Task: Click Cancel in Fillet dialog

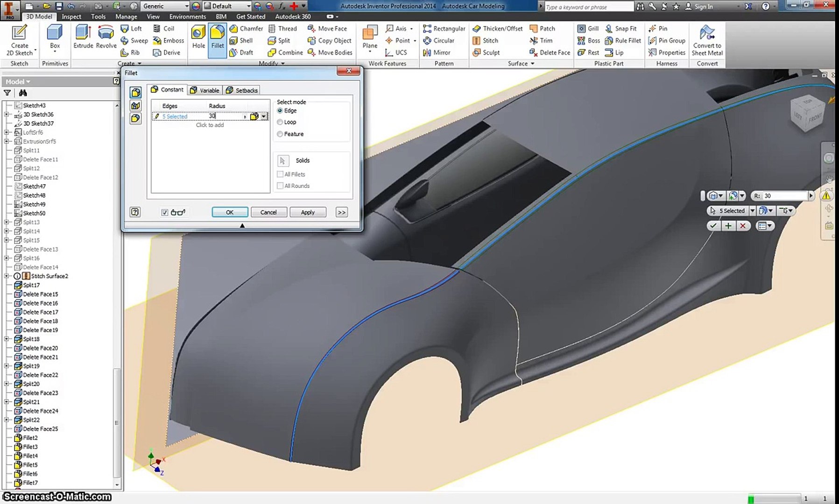Action: coord(268,212)
